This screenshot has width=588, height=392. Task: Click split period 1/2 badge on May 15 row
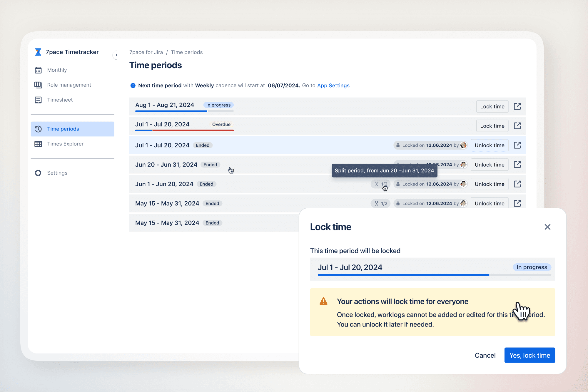tap(380, 203)
